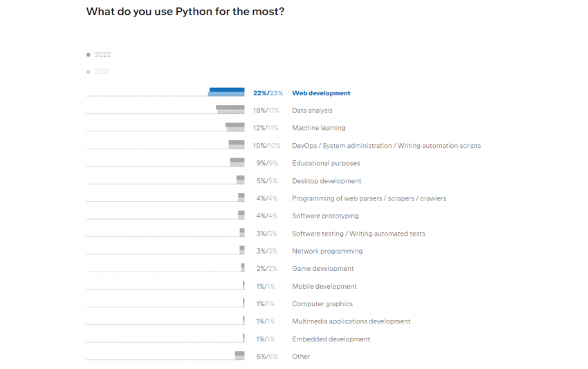Click the 22%/23% Web development percentage
The image size is (588, 369).
(x=268, y=93)
